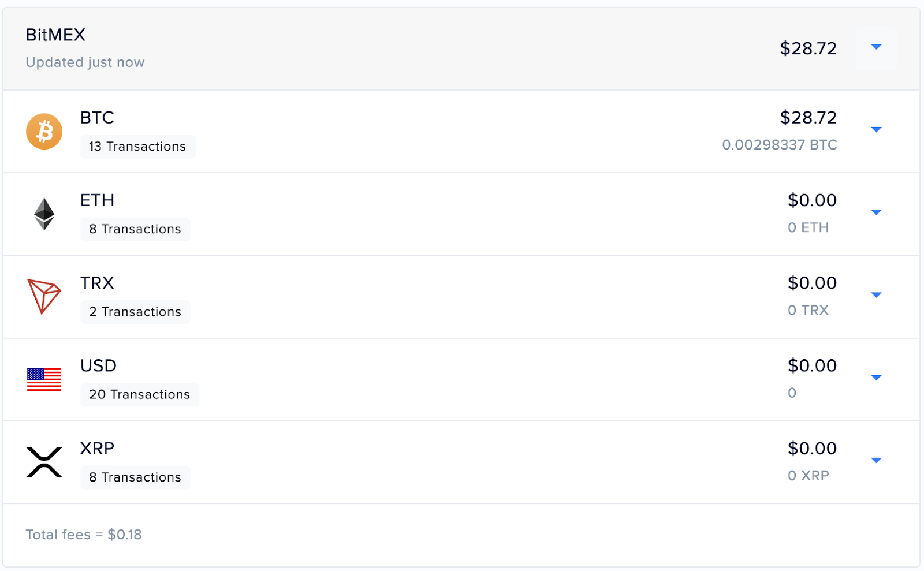Expand the USD row dropdown arrow
The image size is (924, 571).
click(x=876, y=378)
